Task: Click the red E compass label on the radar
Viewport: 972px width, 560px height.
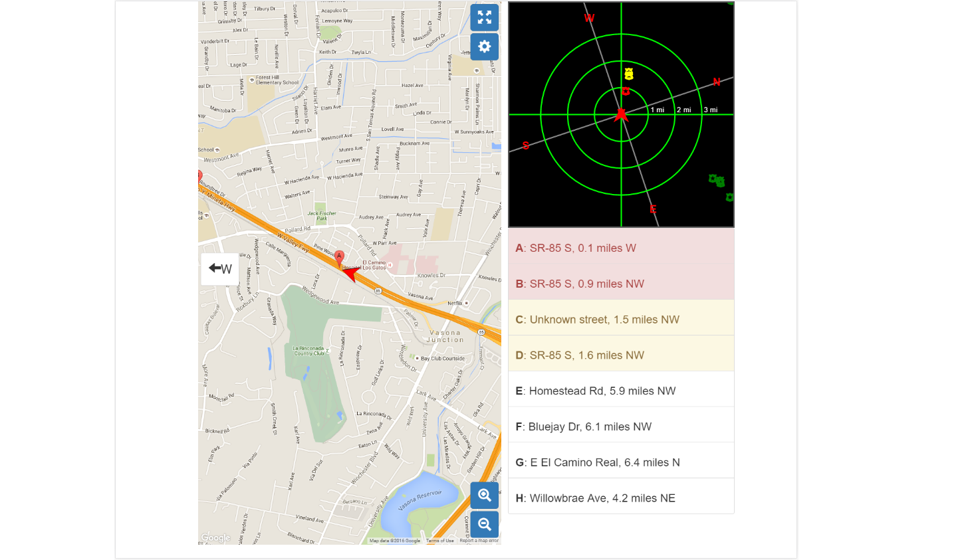Action: (x=653, y=209)
